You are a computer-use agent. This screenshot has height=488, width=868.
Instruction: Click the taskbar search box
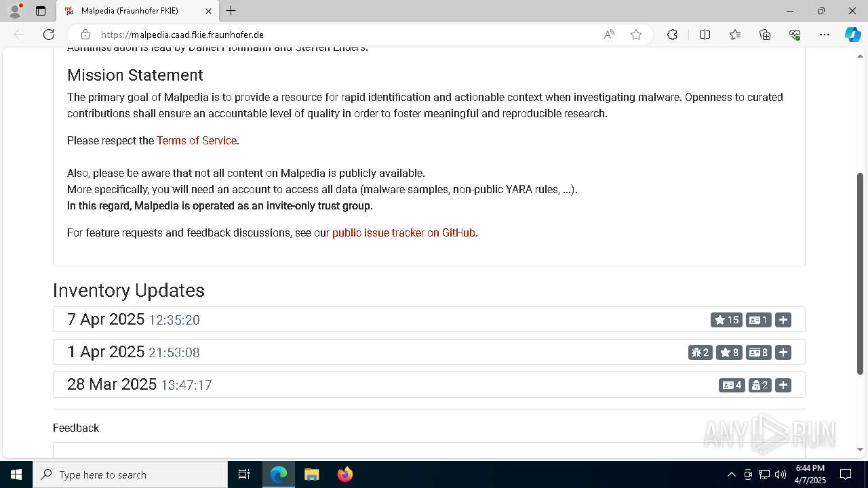[x=130, y=474]
